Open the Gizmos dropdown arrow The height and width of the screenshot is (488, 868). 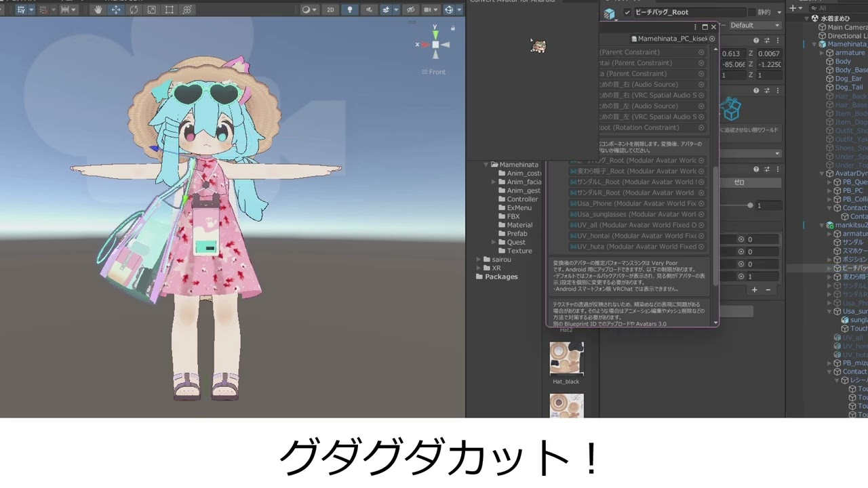[459, 9]
